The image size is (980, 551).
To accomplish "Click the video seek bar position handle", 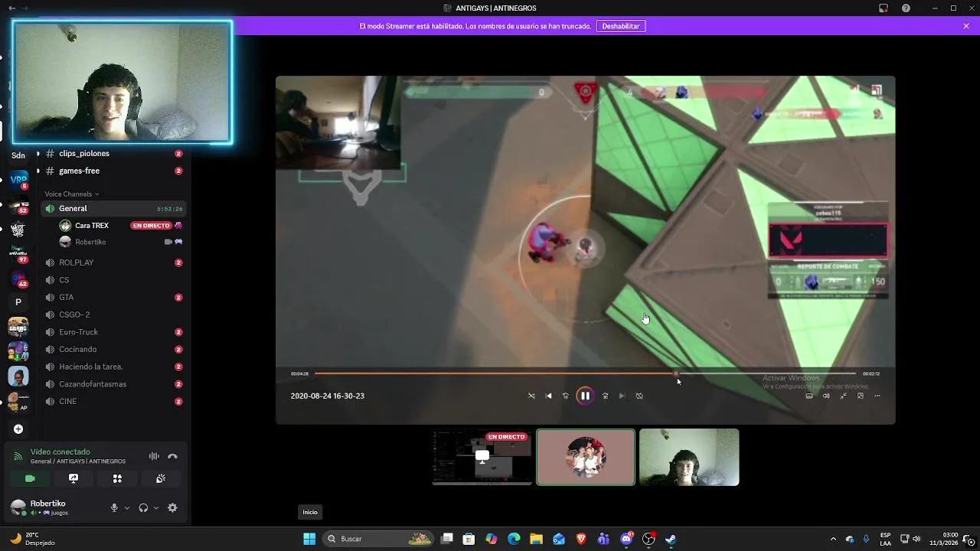I will [x=675, y=373].
